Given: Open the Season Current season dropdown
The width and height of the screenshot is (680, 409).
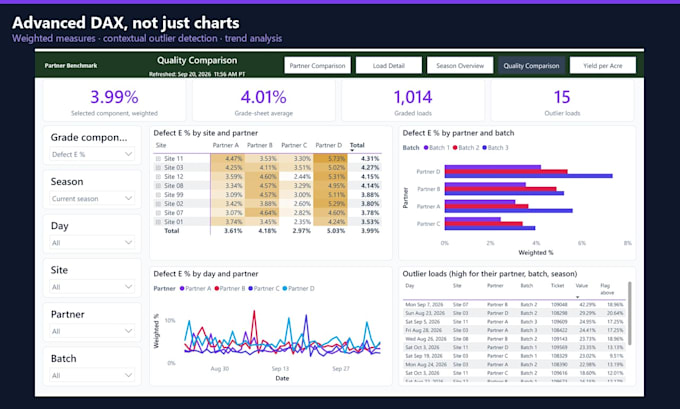Looking at the screenshot, I should point(92,199).
